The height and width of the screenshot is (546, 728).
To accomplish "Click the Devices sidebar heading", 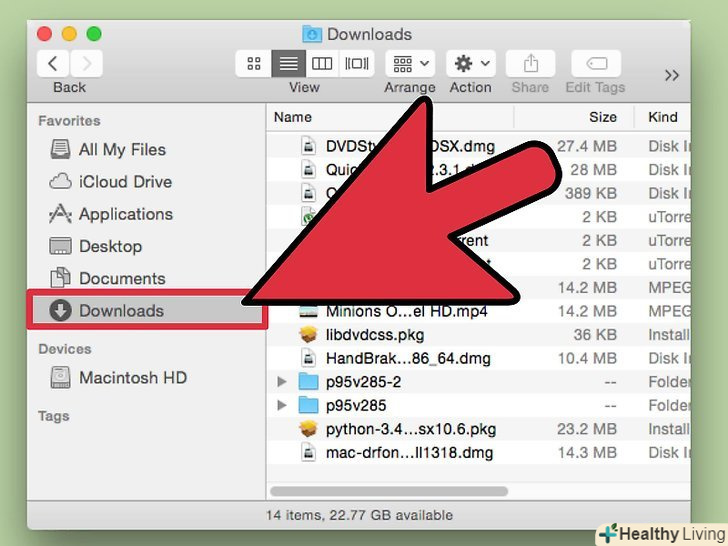I will 65,349.
